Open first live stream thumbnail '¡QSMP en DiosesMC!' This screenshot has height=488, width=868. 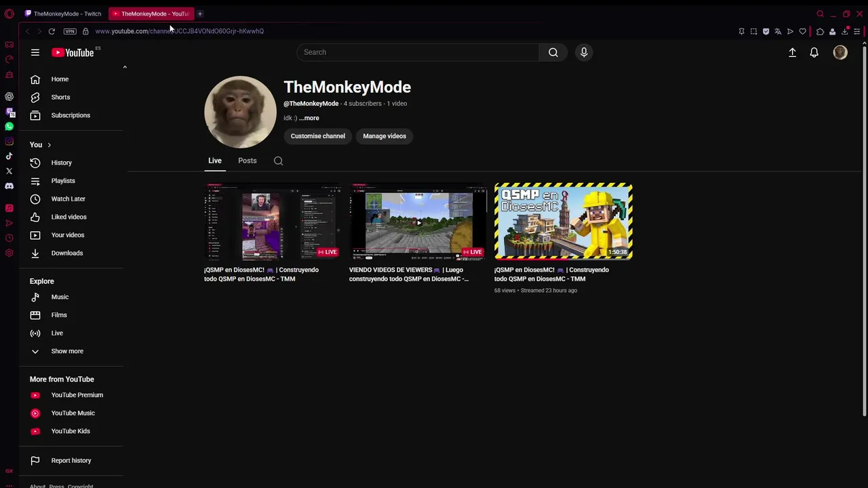273,222
